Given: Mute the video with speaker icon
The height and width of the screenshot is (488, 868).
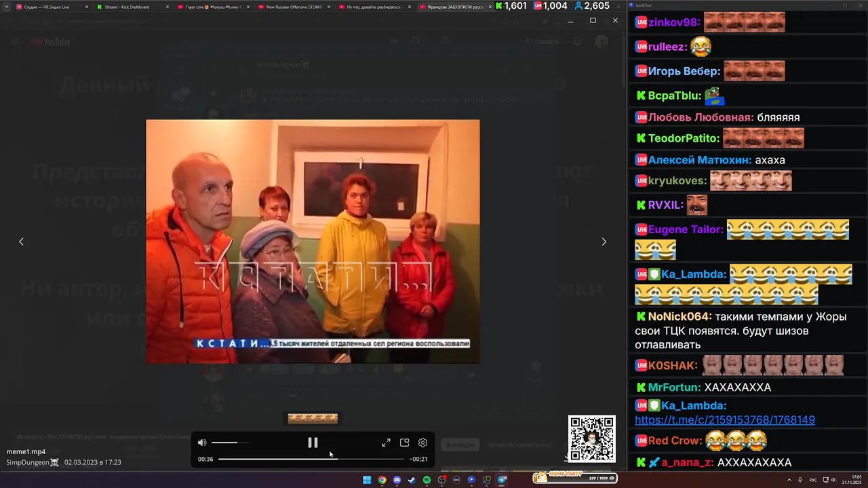Looking at the screenshot, I should coord(202,443).
